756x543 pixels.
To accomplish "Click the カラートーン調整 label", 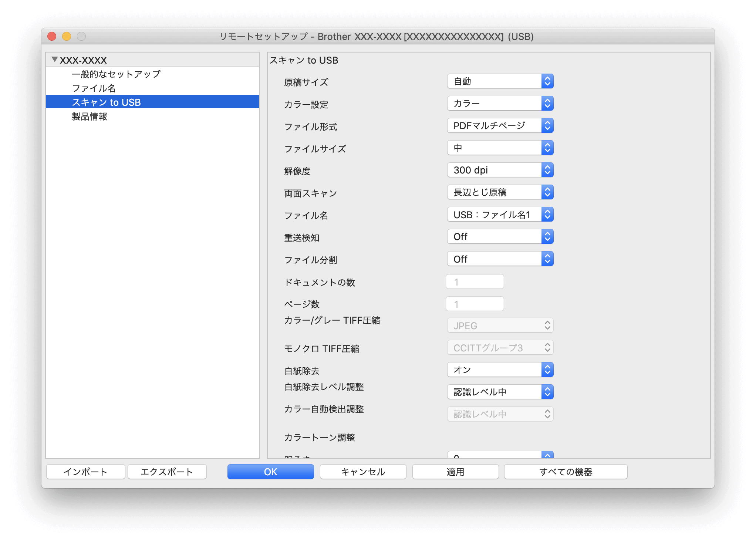I will [x=320, y=437].
